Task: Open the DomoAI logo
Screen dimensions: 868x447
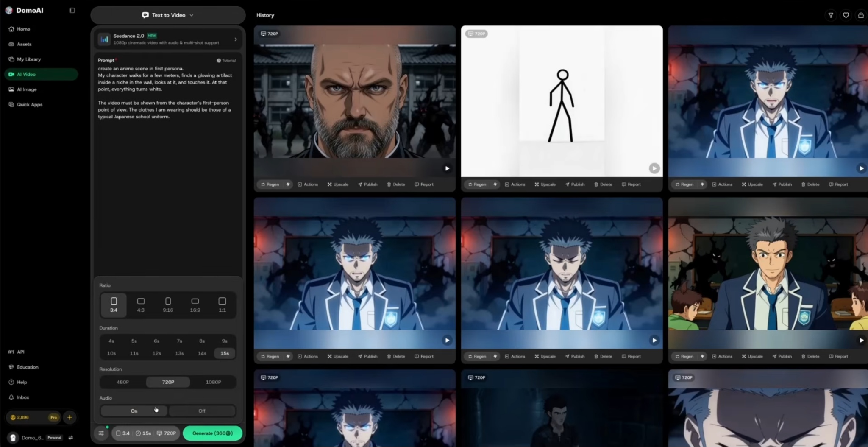Action: point(25,10)
